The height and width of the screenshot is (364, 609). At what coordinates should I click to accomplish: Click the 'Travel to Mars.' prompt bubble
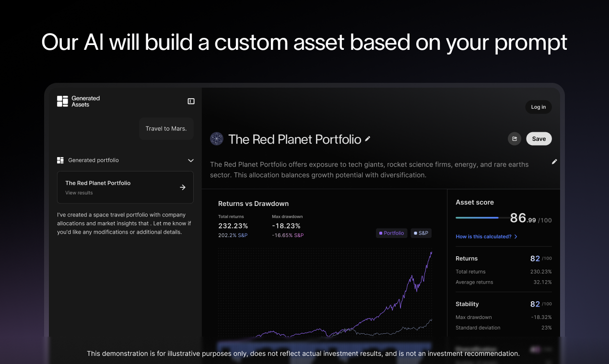[x=166, y=128]
